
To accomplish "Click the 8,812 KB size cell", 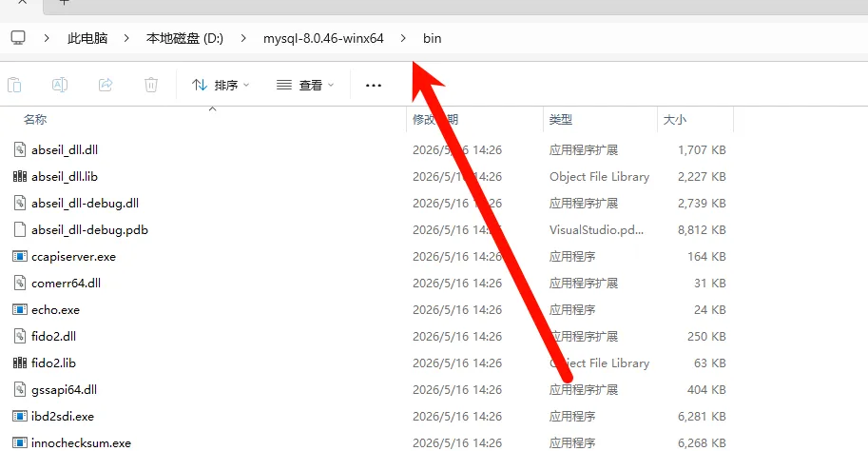I will (x=702, y=229).
